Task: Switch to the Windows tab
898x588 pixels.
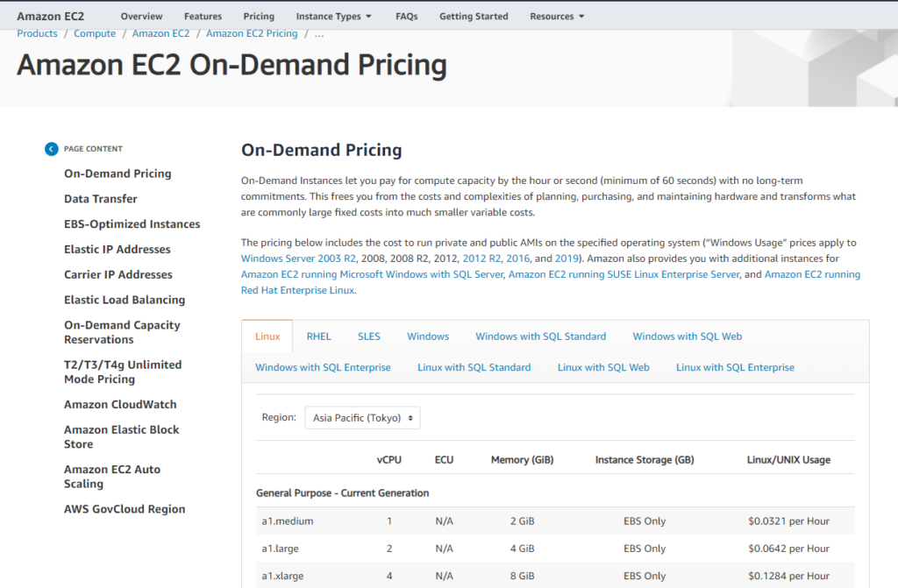Action: (x=428, y=337)
